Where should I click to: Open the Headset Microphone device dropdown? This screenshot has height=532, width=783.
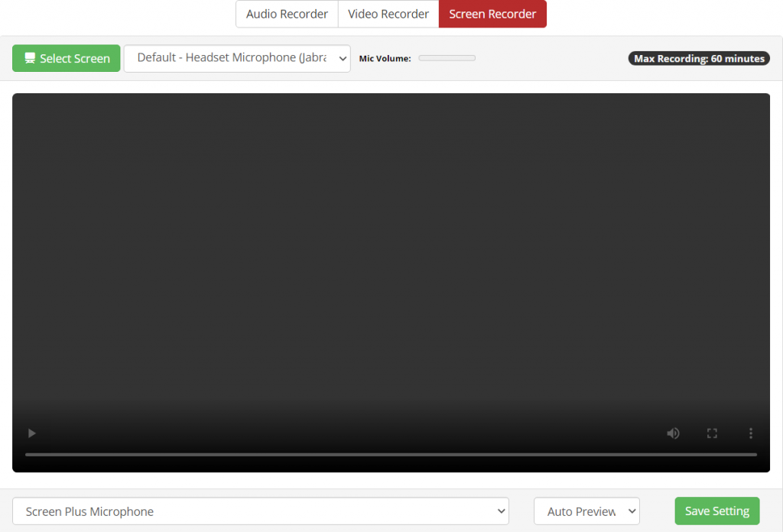point(237,58)
